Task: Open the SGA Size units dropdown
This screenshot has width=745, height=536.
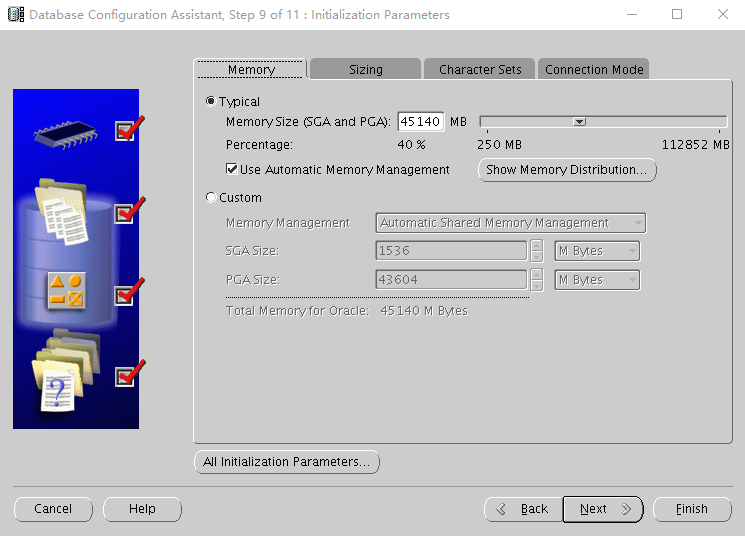Action: tap(597, 251)
